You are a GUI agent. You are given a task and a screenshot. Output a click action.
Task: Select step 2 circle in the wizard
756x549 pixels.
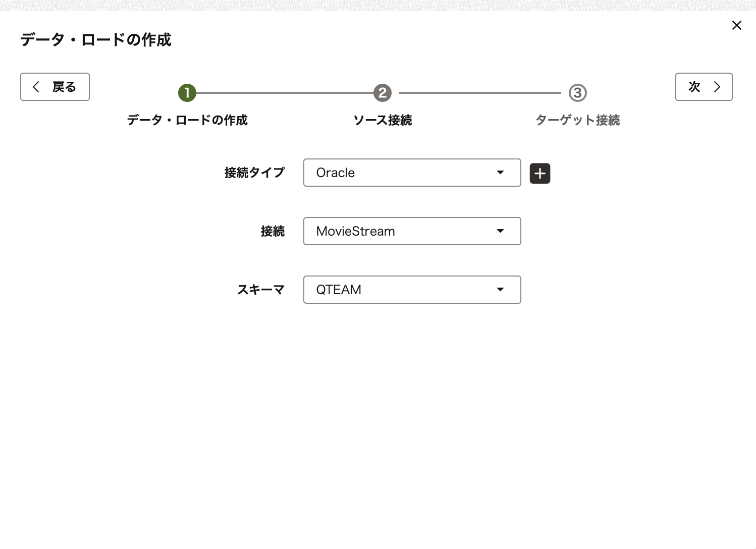[383, 93]
